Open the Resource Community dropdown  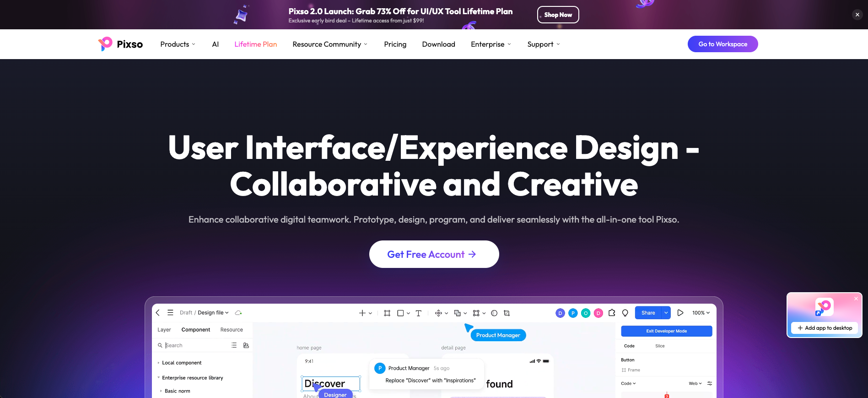(329, 44)
